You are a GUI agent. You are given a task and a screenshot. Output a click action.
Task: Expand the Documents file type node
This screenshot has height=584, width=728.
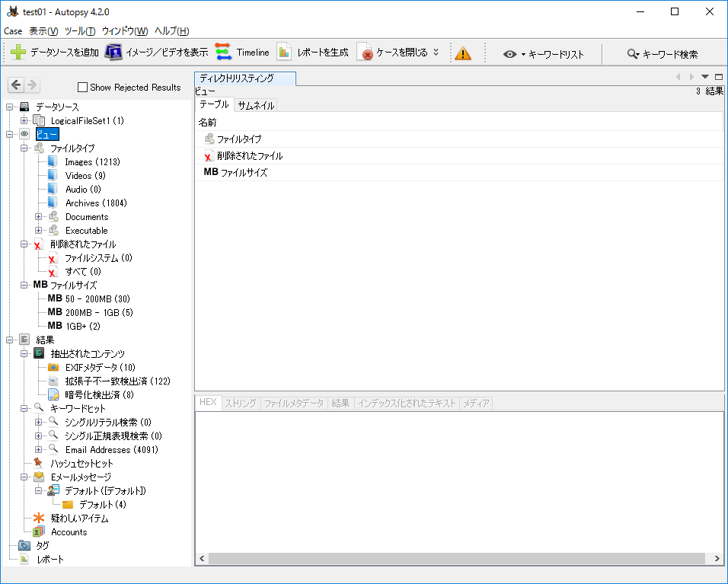click(x=39, y=217)
